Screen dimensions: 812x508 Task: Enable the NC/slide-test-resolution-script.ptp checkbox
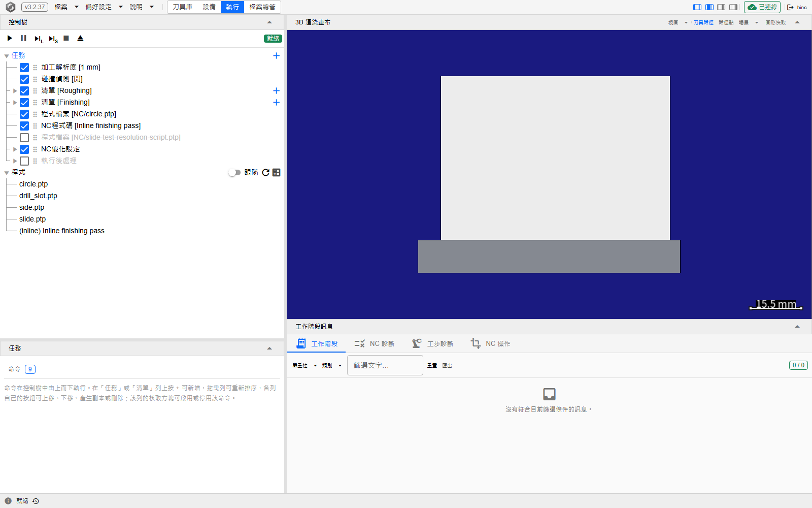coord(24,137)
